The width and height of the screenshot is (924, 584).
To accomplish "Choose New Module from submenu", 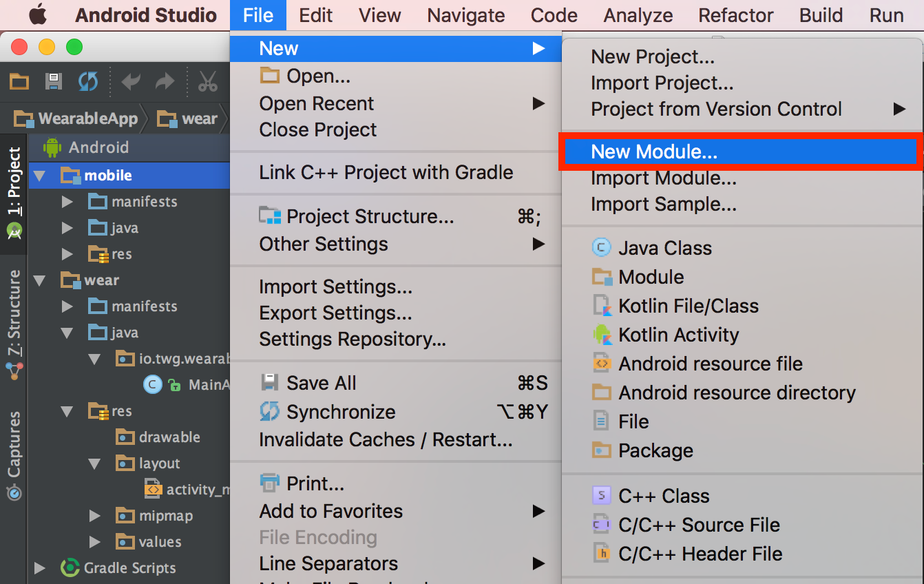I will click(654, 152).
